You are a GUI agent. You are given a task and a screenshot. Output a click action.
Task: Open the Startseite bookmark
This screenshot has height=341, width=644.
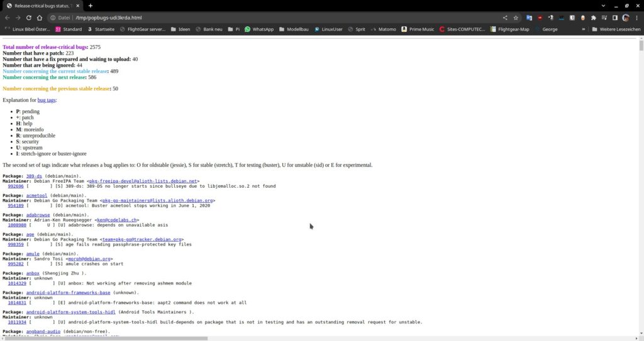point(101,29)
